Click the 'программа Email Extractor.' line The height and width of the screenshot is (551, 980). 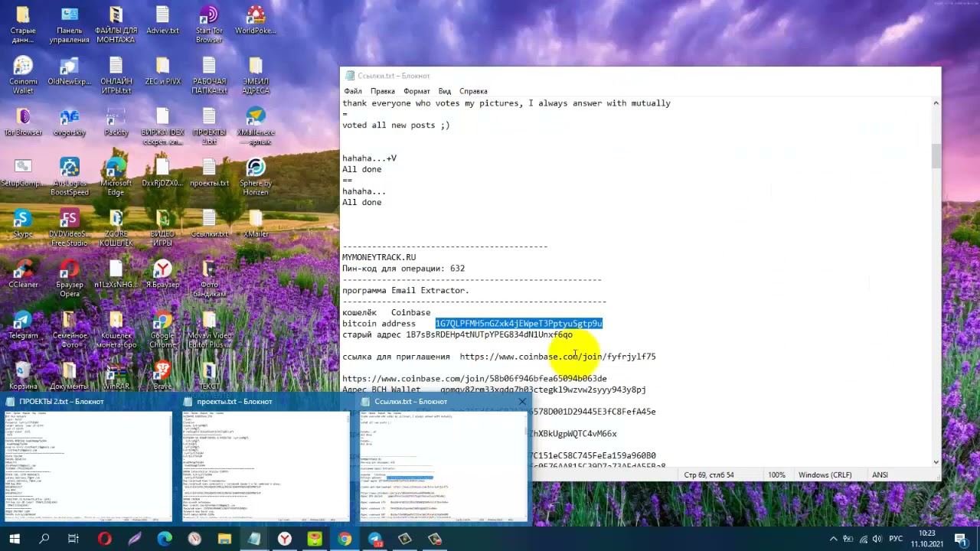406,291
